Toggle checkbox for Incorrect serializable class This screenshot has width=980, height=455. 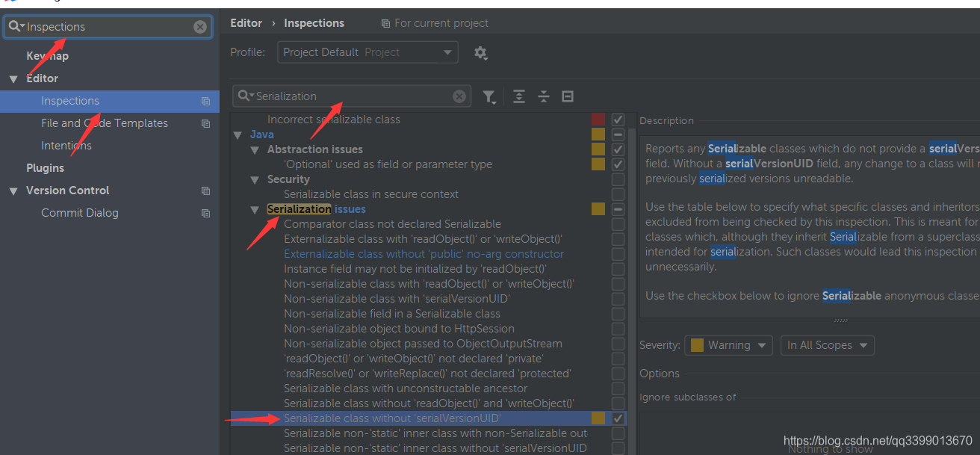(618, 120)
